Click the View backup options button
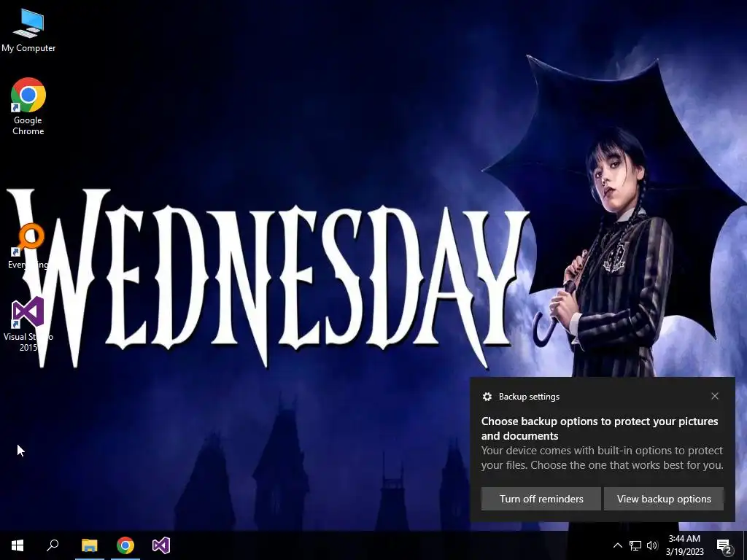The height and width of the screenshot is (560, 747). [664, 499]
